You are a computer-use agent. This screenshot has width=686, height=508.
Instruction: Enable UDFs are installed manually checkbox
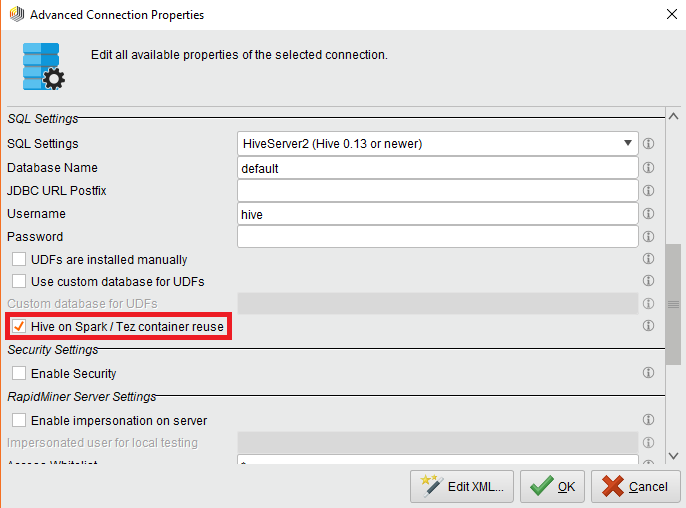[19, 260]
